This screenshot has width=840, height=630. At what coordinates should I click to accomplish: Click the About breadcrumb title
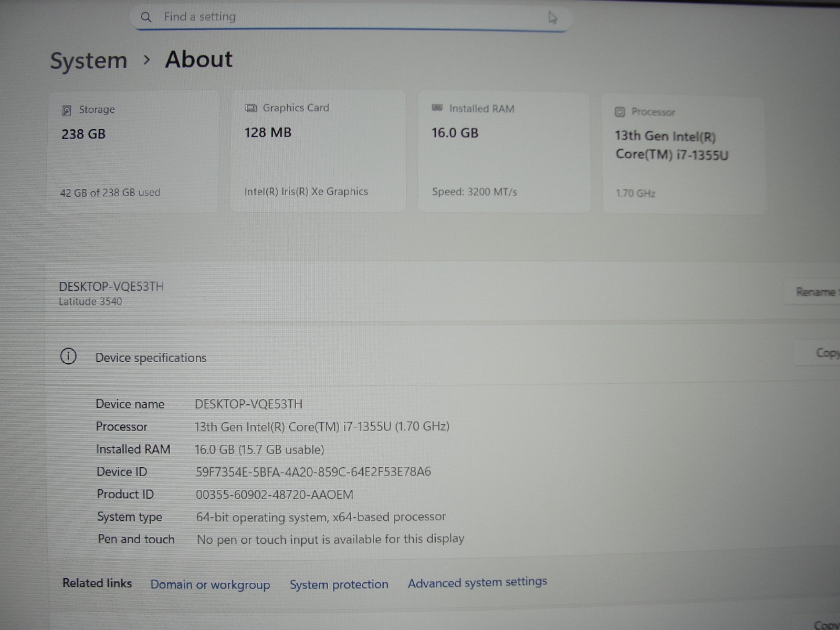[198, 59]
